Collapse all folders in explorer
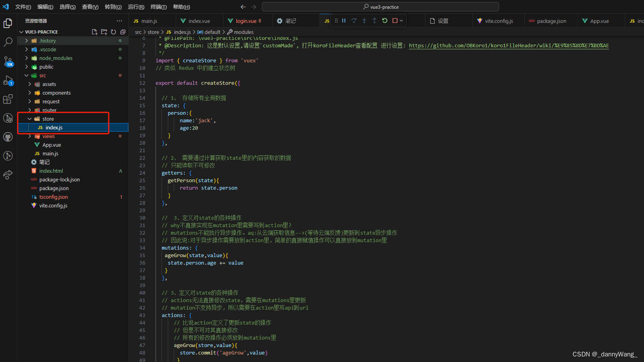The height and width of the screenshot is (362, 644). point(123,32)
